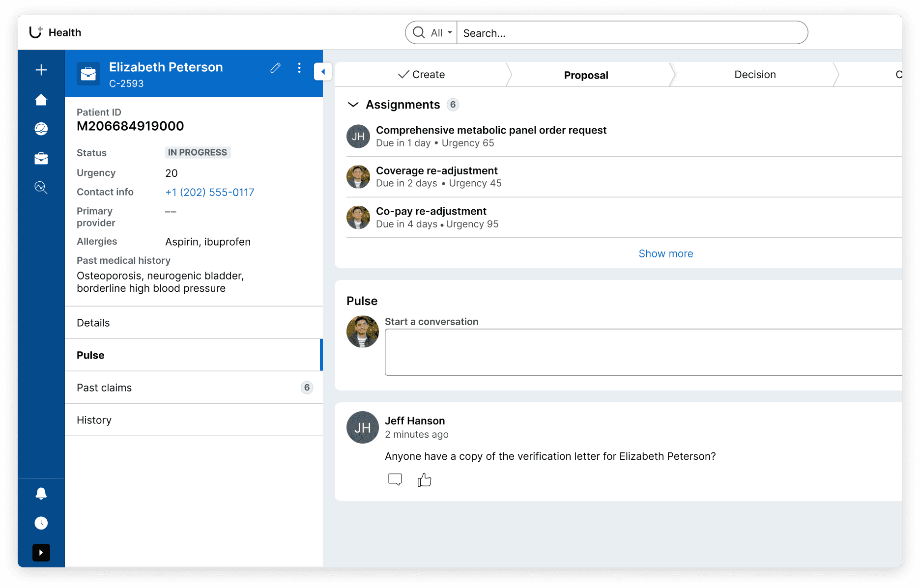Click Jeff Hanson's name in Pulse post

pyautogui.click(x=415, y=421)
